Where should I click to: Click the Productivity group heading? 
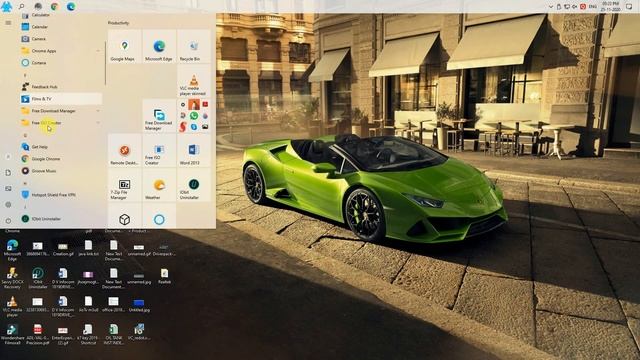[119, 23]
